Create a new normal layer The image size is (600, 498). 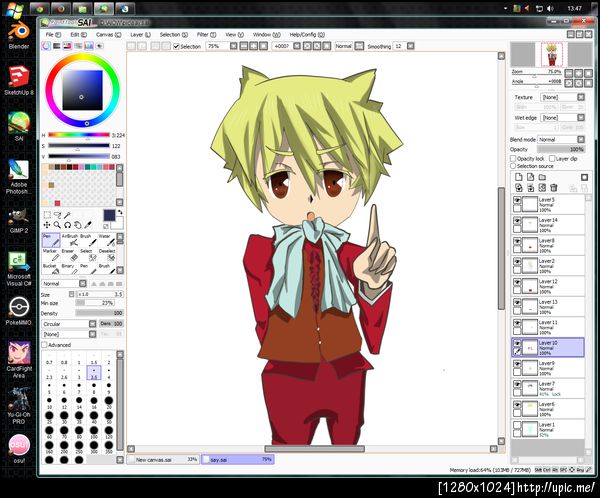click(x=519, y=177)
